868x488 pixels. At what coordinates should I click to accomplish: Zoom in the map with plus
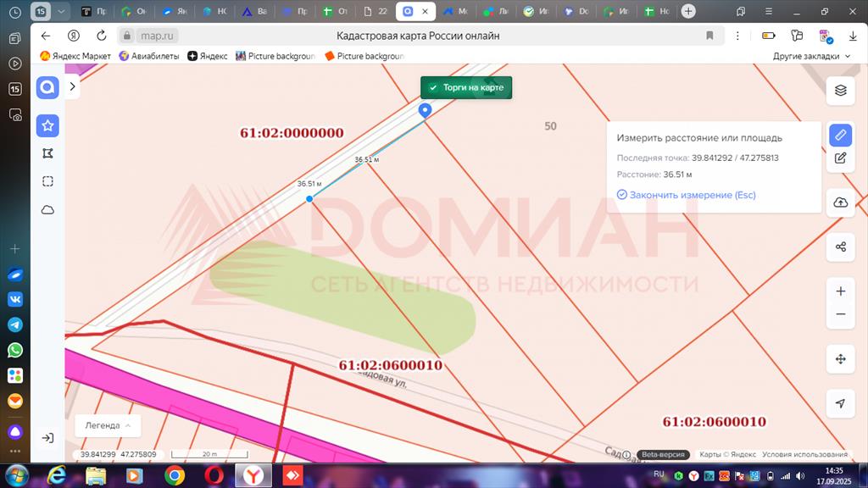click(x=840, y=291)
